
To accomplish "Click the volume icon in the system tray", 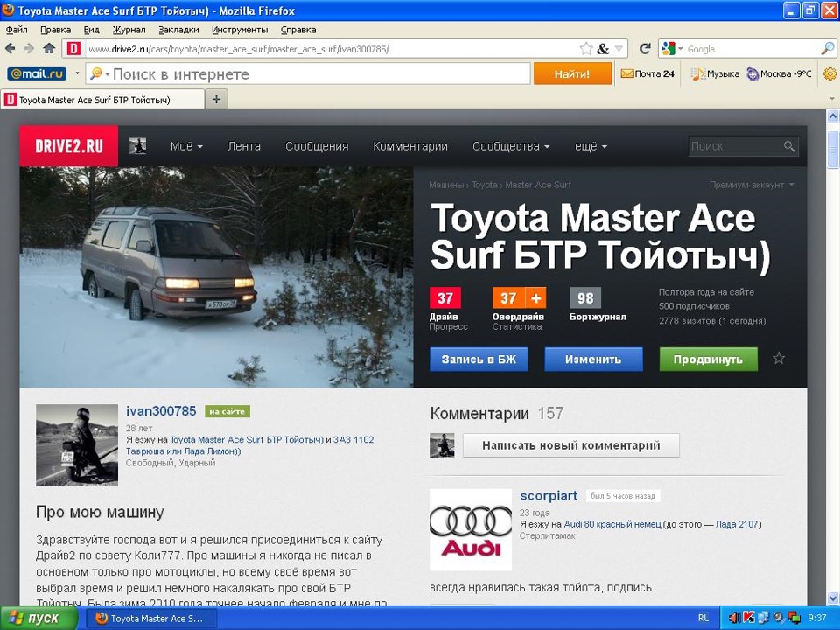I will point(736,618).
